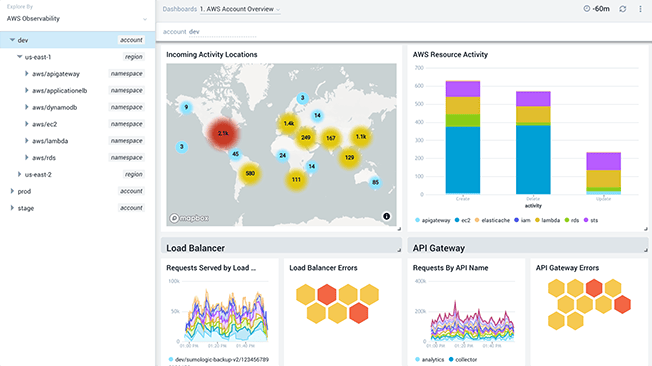652x366 pixels.
Task: Collapse the us-east-1 region node
Action: click(20, 57)
